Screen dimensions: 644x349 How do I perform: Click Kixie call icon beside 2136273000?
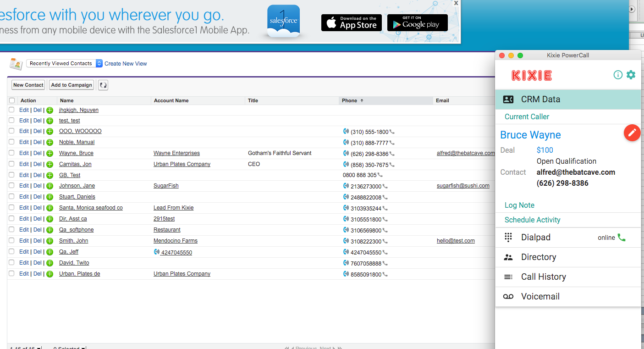[346, 186]
